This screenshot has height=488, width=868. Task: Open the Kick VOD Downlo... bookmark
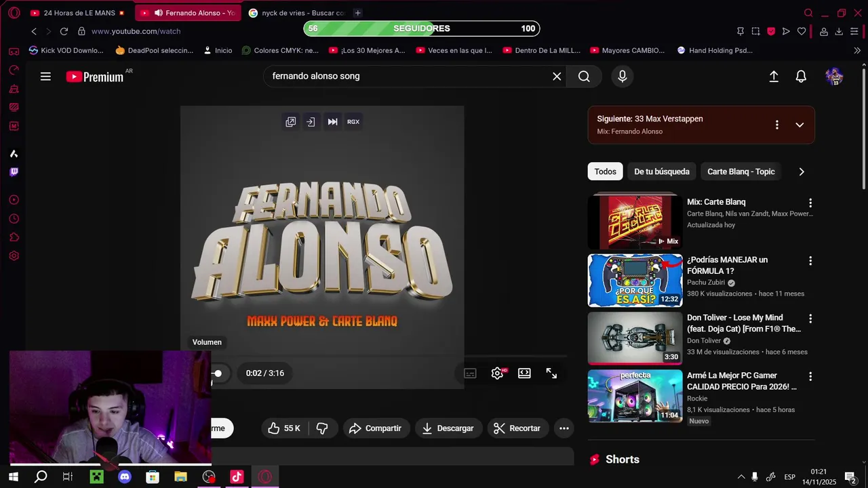(x=66, y=50)
